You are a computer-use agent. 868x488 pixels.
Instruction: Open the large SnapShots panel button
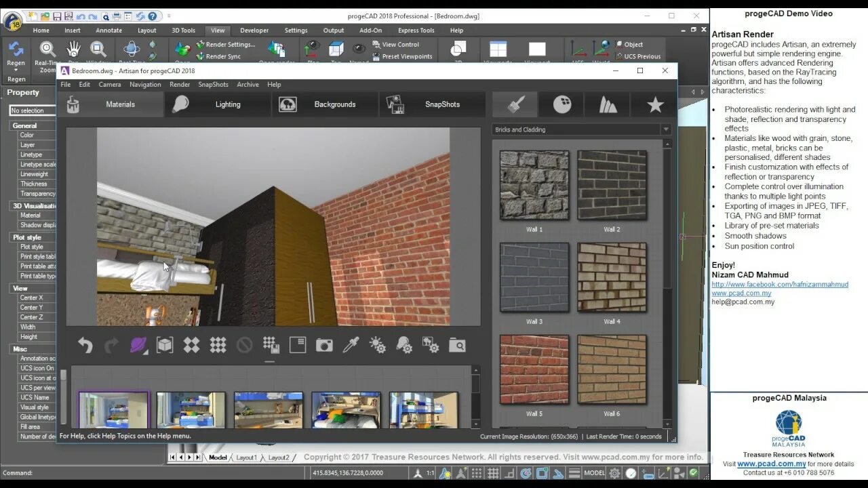(x=432, y=104)
